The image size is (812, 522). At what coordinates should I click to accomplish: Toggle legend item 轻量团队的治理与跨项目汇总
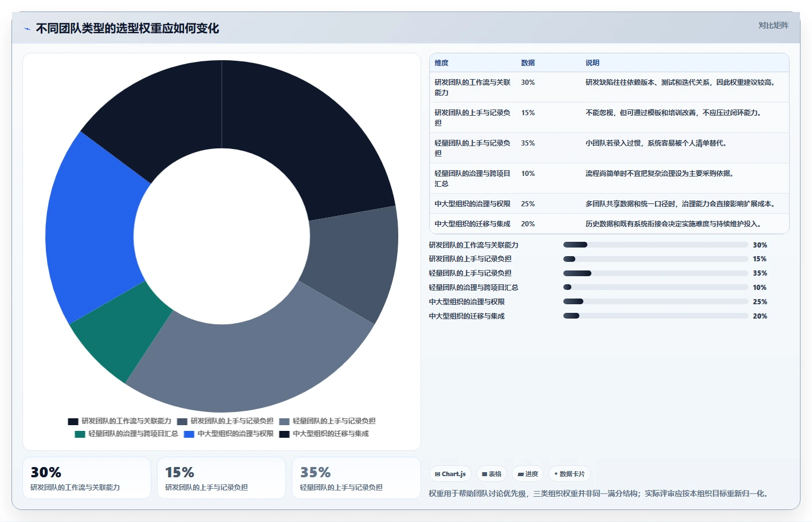click(127, 434)
